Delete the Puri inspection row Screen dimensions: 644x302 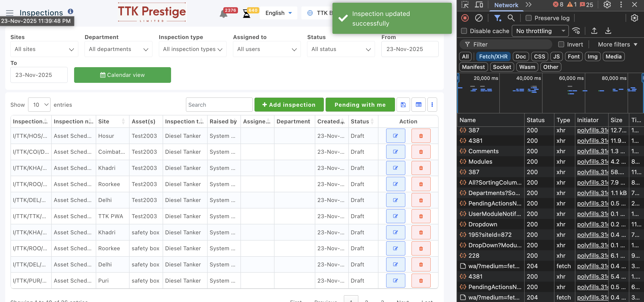421,281
